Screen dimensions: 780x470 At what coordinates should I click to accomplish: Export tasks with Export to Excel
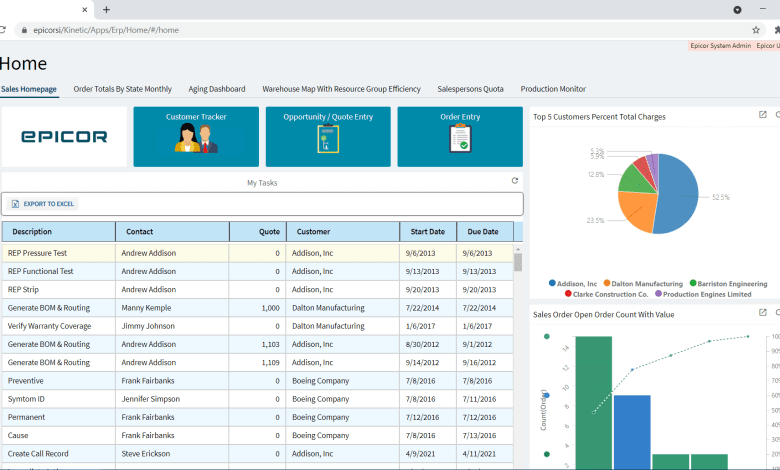click(x=43, y=204)
